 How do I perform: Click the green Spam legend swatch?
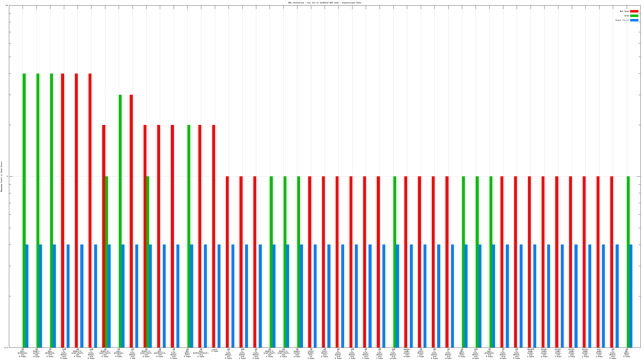click(634, 16)
